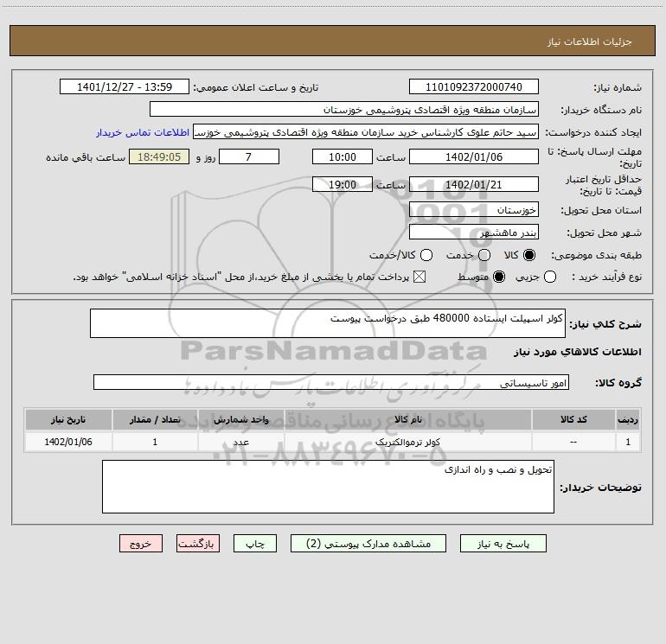Click the remaining time 18:49:05 field
666x644 pixels.
point(159,156)
